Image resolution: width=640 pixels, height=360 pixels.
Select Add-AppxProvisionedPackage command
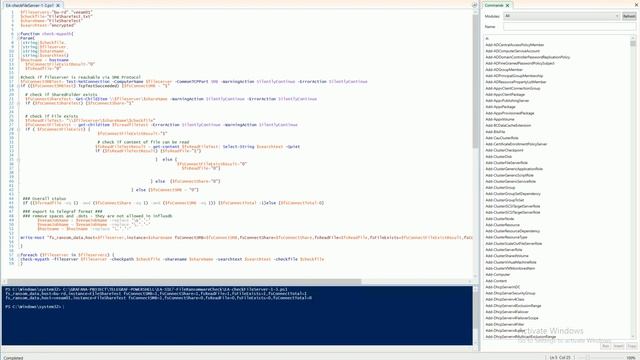(x=509, y=113)
